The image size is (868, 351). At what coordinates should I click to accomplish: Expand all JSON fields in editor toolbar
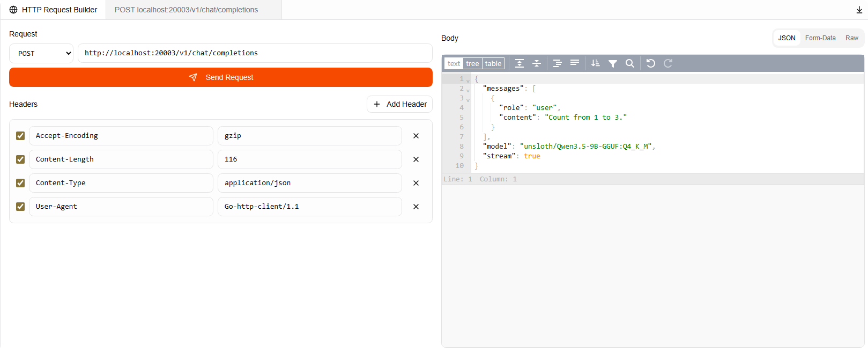520,63
